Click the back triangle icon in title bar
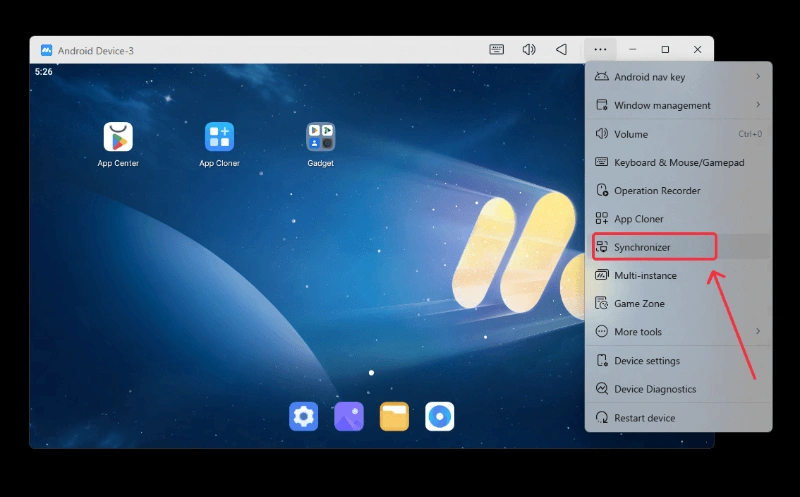The height and width of the screenshot is (497, 800). pyautogui.click(x=561, y=49)
